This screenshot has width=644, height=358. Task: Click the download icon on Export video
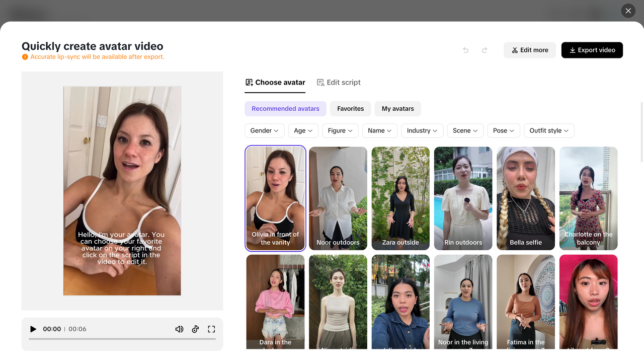[572, 50]
